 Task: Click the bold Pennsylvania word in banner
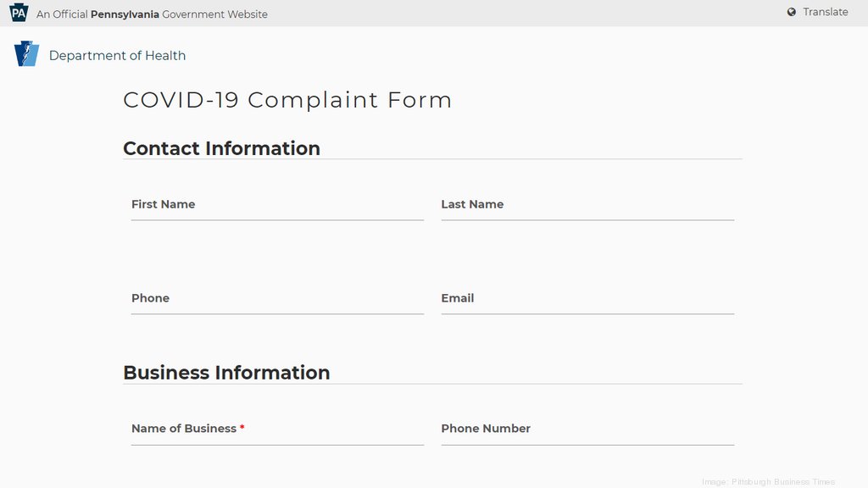125,14
